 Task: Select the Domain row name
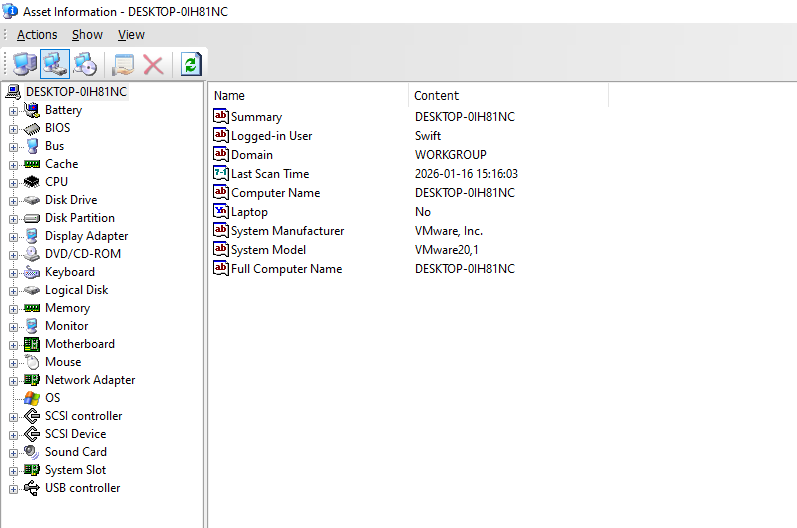pyautogui.click(x=252, y=155)
